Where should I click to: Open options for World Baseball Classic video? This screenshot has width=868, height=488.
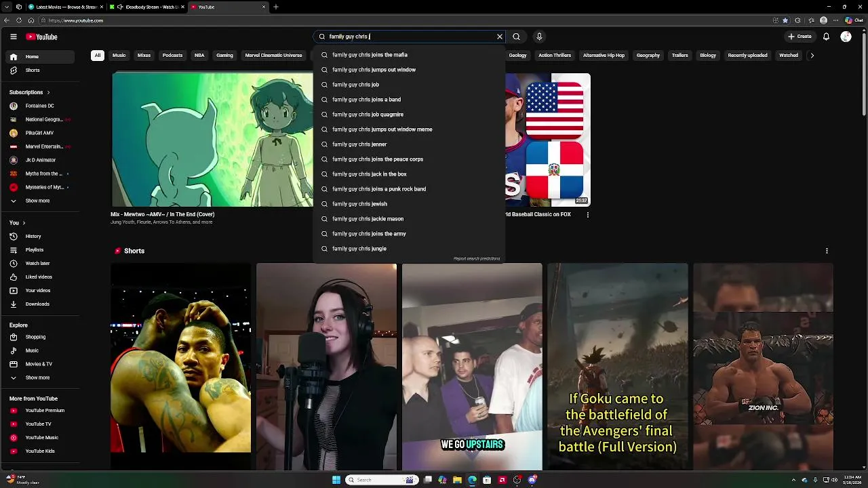(x=587, y=215)
